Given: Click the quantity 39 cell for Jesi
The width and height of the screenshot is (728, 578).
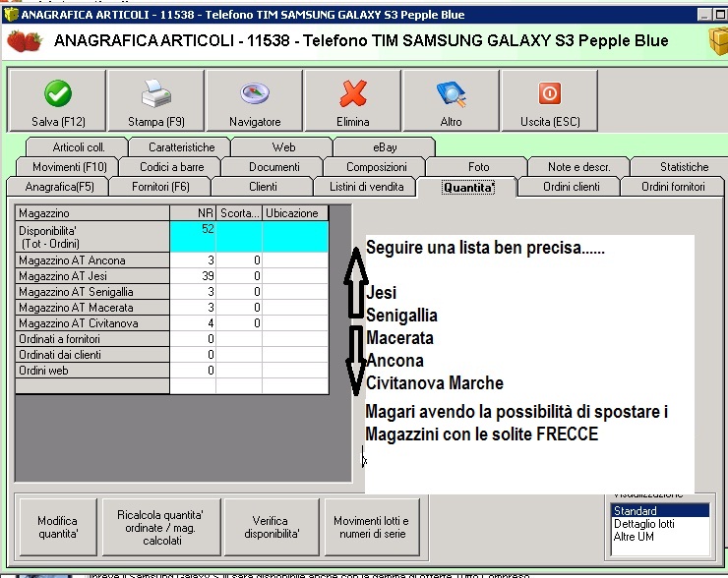Looking at the screenshot, I should [x=193, y=276].
